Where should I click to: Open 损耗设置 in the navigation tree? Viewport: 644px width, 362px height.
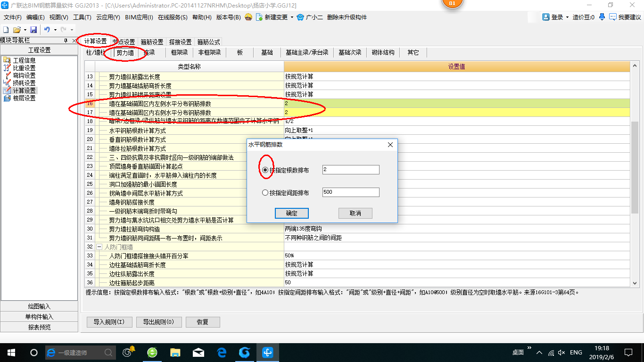24,83
